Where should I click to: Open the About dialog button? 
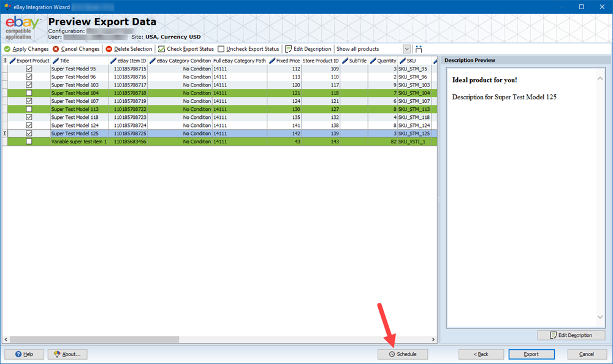[x=67, y=354]
